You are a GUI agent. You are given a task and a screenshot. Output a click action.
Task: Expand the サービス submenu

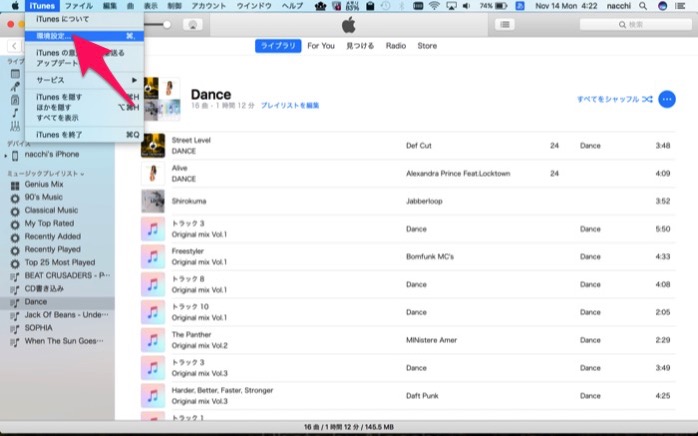[x=87, y=79]
